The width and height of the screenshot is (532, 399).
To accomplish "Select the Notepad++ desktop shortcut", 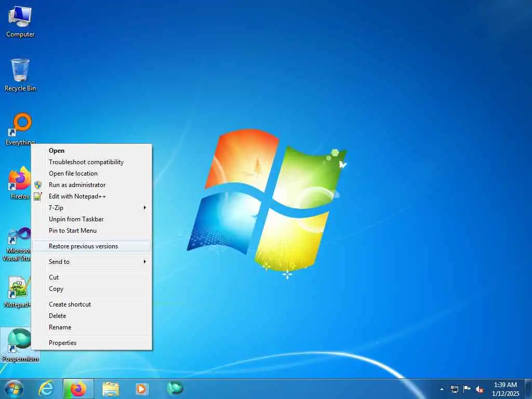I will point(18,292).
